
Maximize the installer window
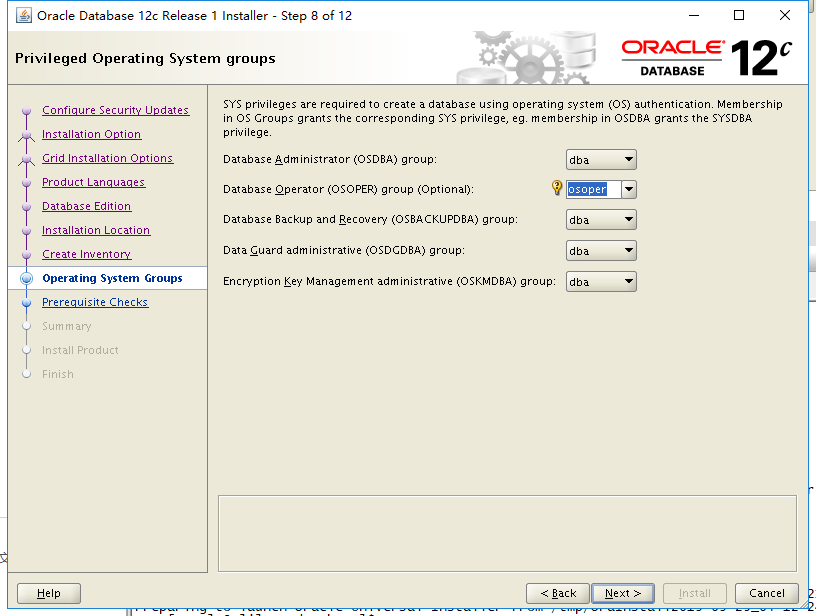739,15
